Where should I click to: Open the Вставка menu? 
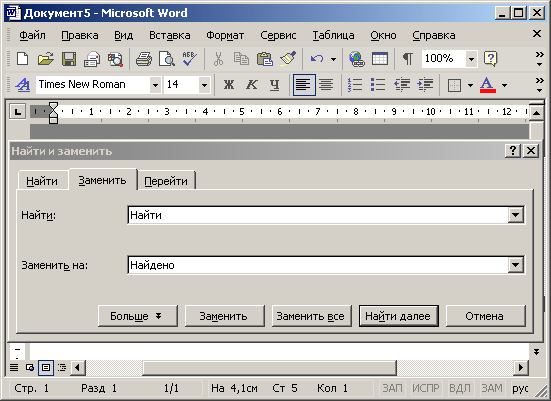tap(170, 35)
